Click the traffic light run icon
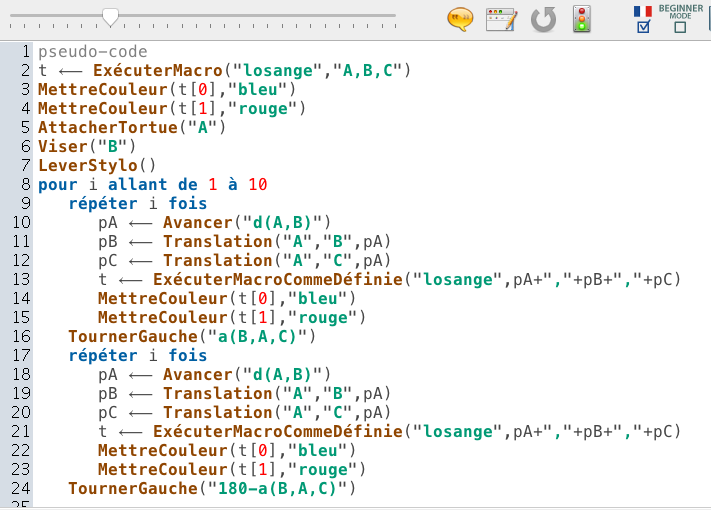 (582, 19)
